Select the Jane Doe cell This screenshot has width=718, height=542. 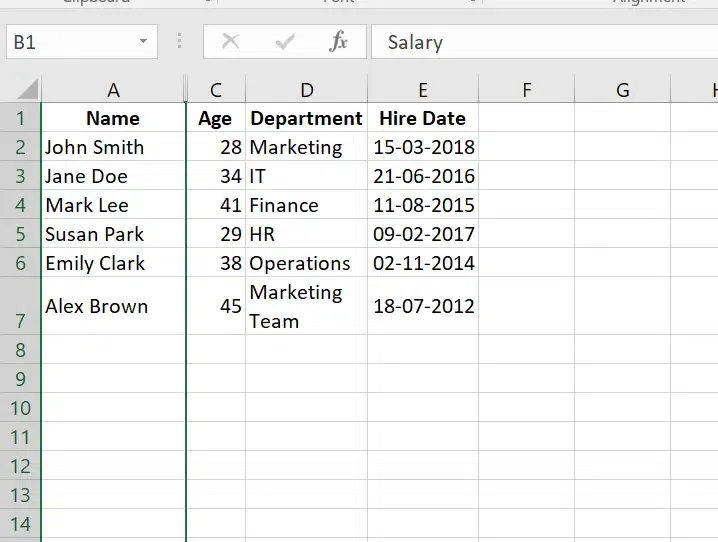(113, 175)
